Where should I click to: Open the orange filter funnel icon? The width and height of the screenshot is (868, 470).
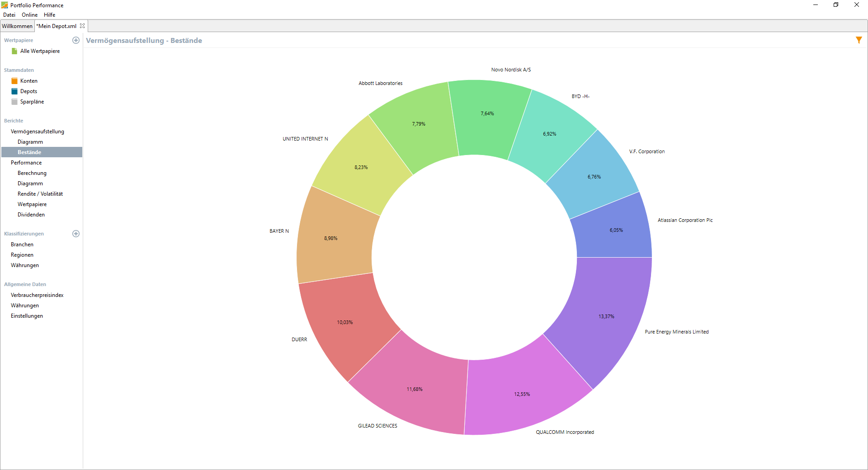859,40
